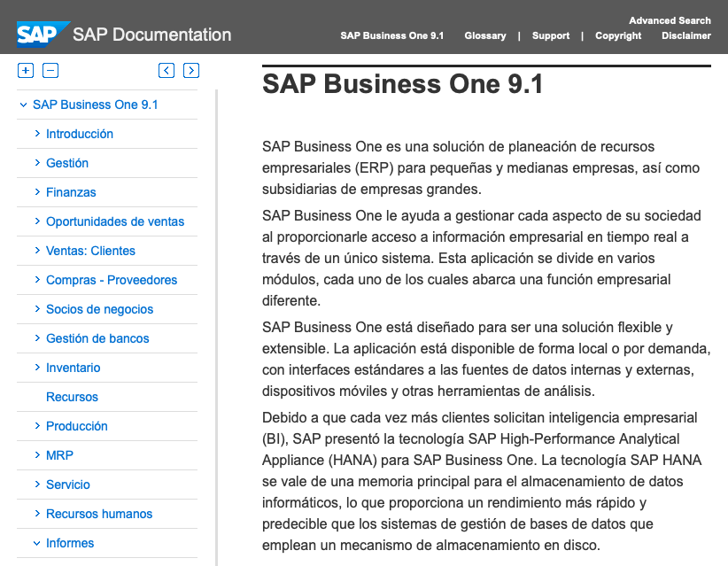Open the Servicio topic
Viewport: 728px width, 566px height.
[68, 485]
